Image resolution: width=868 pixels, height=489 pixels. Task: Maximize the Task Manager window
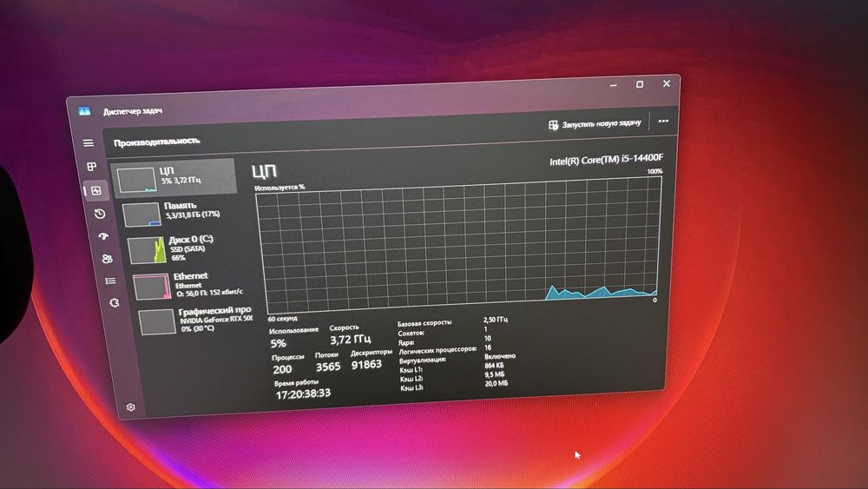[640, 84]
